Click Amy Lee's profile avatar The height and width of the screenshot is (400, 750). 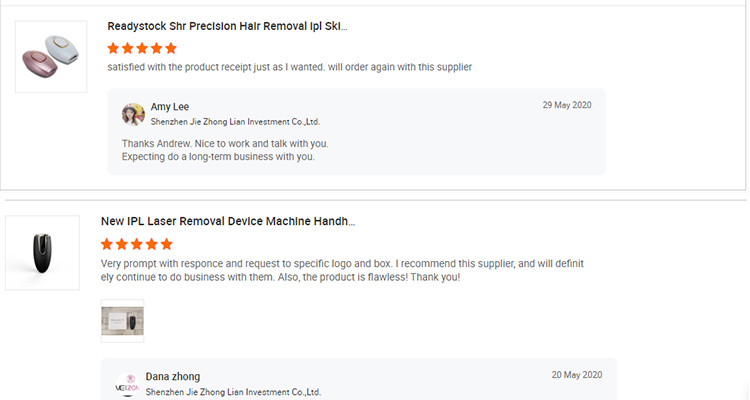click(x=133, y=114)
